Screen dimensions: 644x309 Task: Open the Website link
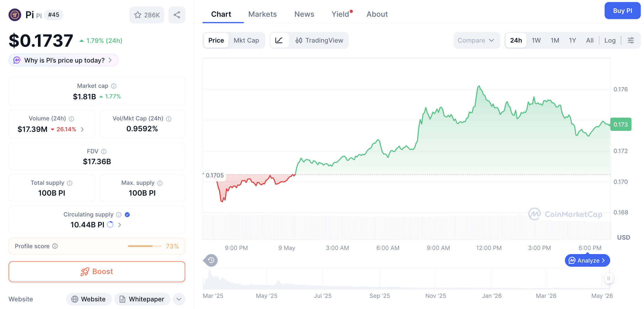pyautogui.click(x=89, y=299)
